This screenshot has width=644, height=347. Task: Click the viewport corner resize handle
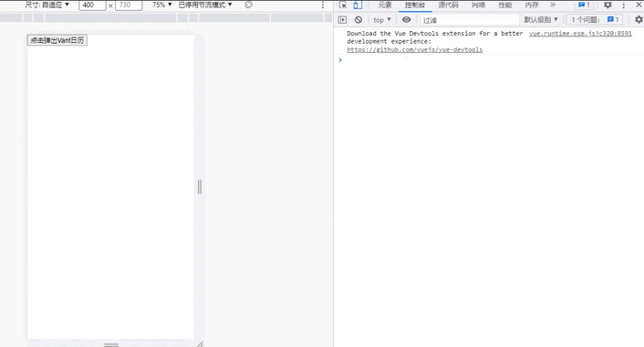click(x=200, y=343)
